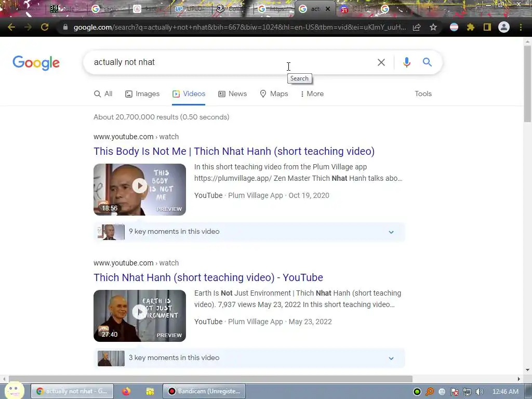Click the first www.youtube.com › watch URL
The width and height of the screenshot is (532, 399).
[x=136, y=137]
